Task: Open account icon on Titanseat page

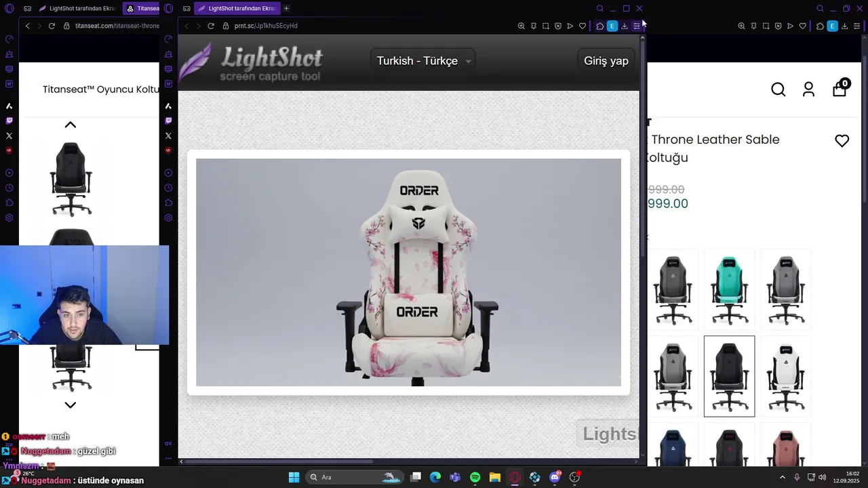Action: tap(808, 89)
